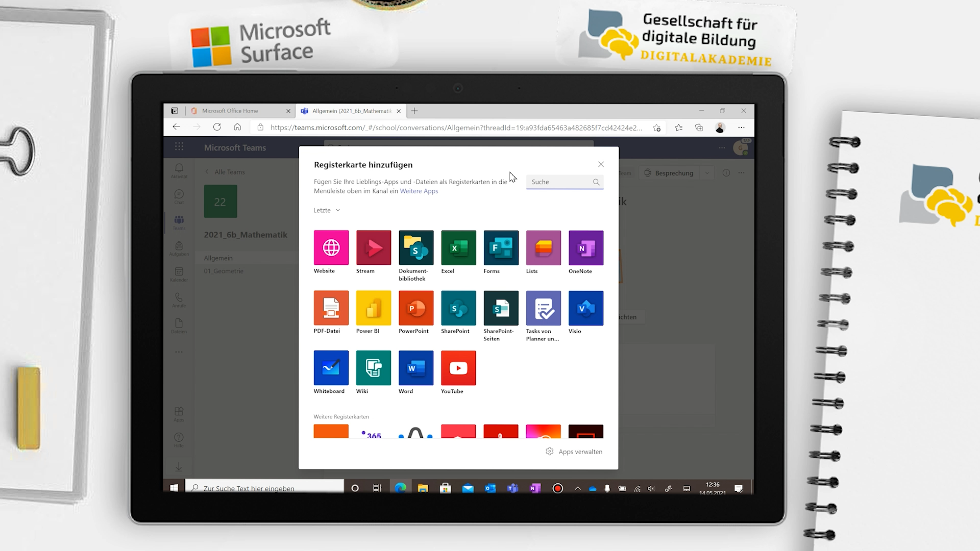Close the Registerkarte hinzufügen dialog
Screen dimensions: 980x551
(x=601, y=164)
